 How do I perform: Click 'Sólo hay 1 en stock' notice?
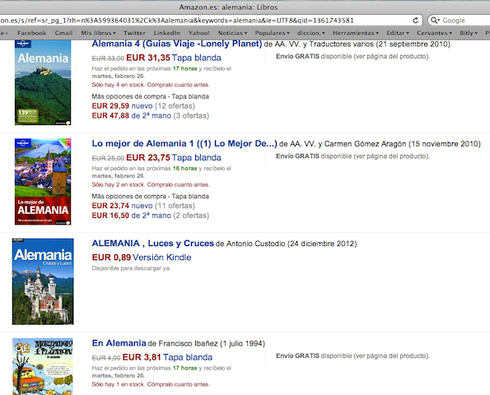[x=151, y=384]
